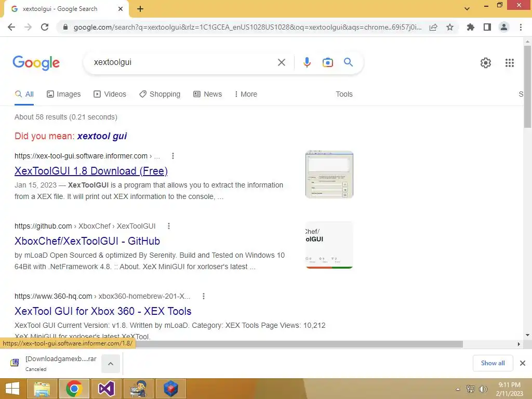Open options for informer.com result
The height and width of the screenshot is (399, 532).
pos(172,156)
